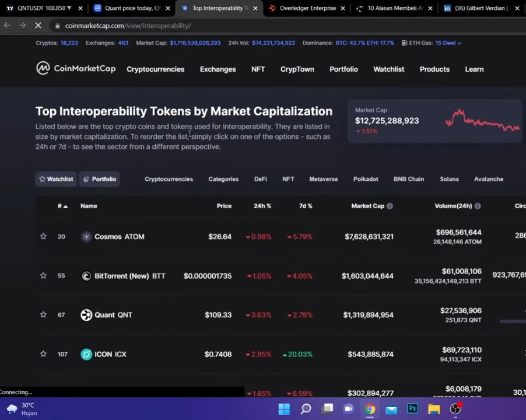The image size is (526, 420).
Task: Open Cosmos ATOM coin page
Action: [119, 236]
